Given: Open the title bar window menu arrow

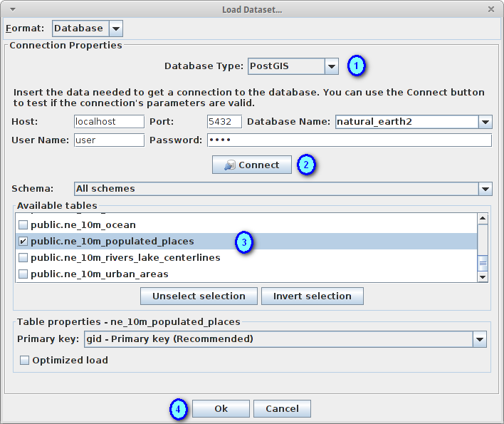Looking at the screenshot, I should 13,9.
